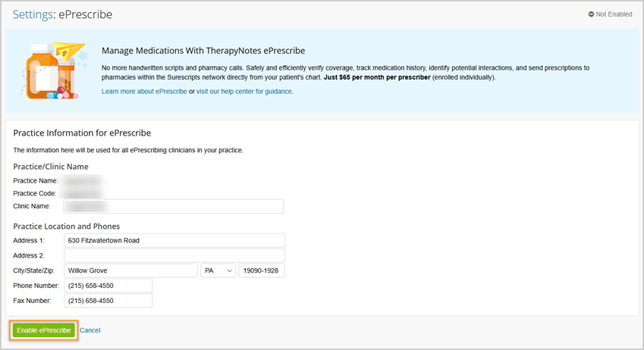
Task: Visit our help center for guidance link
Action: tap(244, 92)
